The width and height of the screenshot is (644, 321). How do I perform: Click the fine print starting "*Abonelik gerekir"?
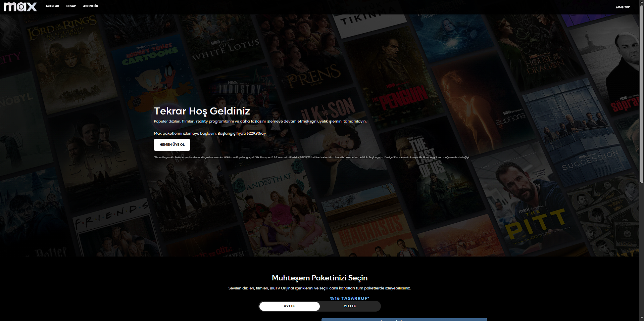point(311,157)
